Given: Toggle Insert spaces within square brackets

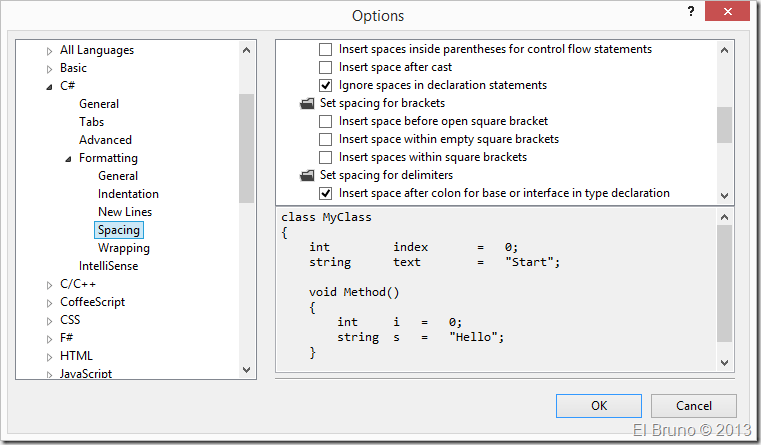Looking at the screenshot, I should [x=325, y=157].
